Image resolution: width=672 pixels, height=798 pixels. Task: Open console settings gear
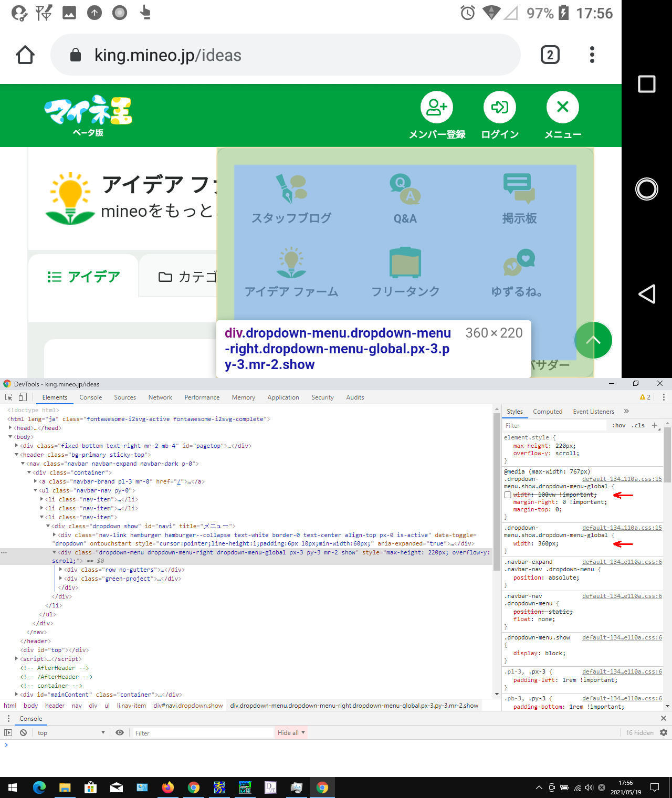point(664,733)
